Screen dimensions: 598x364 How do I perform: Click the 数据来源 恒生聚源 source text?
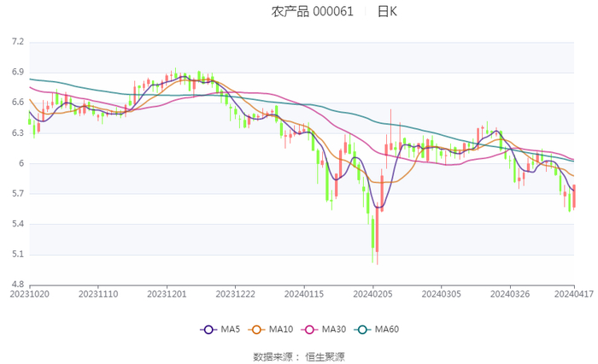pos(299,356)
